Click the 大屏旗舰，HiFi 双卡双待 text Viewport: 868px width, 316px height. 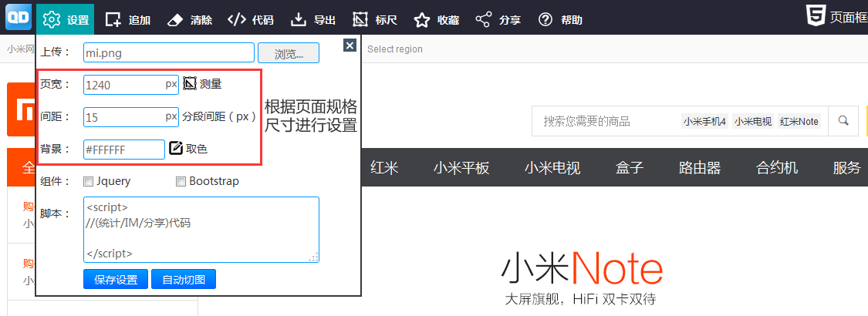point(581,299)
